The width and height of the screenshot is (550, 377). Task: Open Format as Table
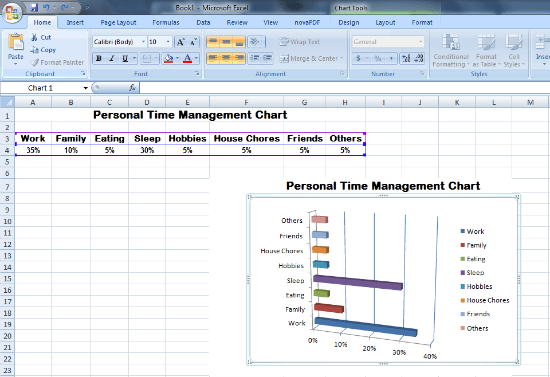point(486,51)
